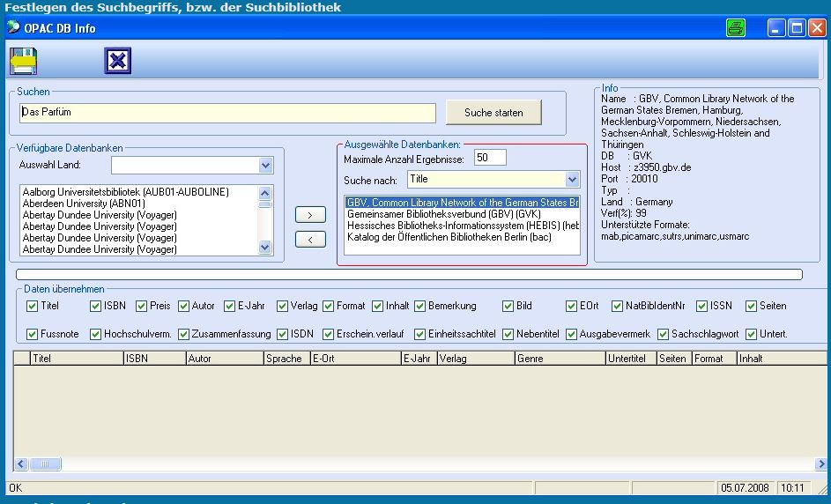Select Aalborg Universitetsbibliotek in database list

(x=126, y=191)
